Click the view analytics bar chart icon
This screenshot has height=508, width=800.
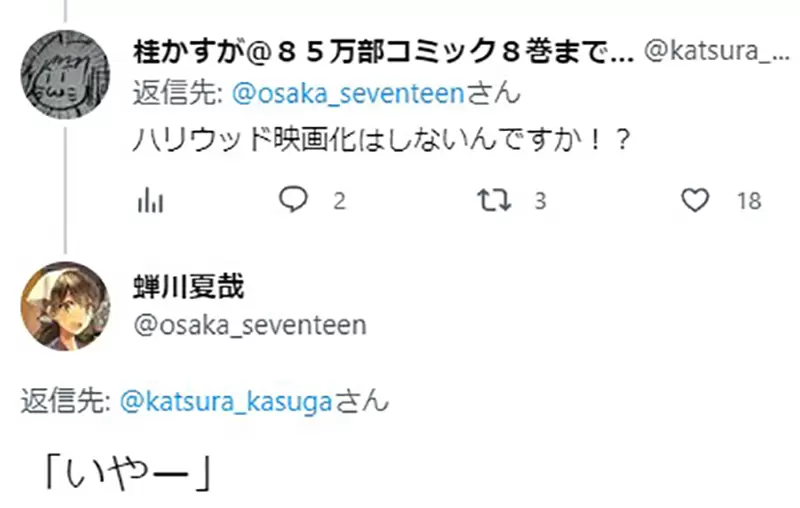coord(149,201)
